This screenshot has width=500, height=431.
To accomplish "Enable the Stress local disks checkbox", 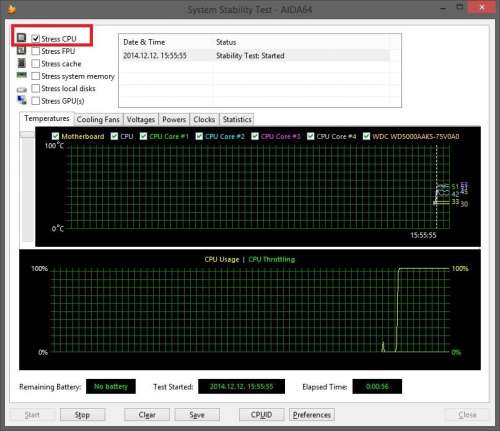I will pyautogui.click(x=36, y=88).
